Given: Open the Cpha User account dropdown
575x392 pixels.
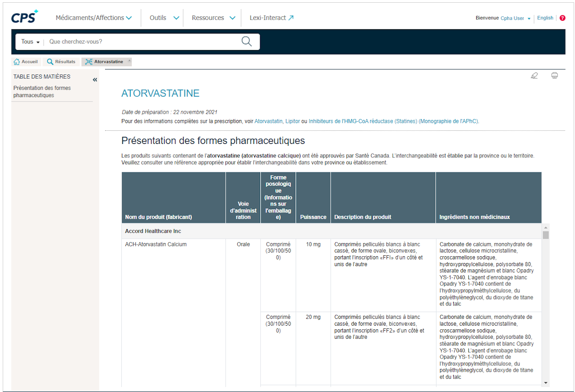Looking at the screenshot, I should click(x=515, y=18).
